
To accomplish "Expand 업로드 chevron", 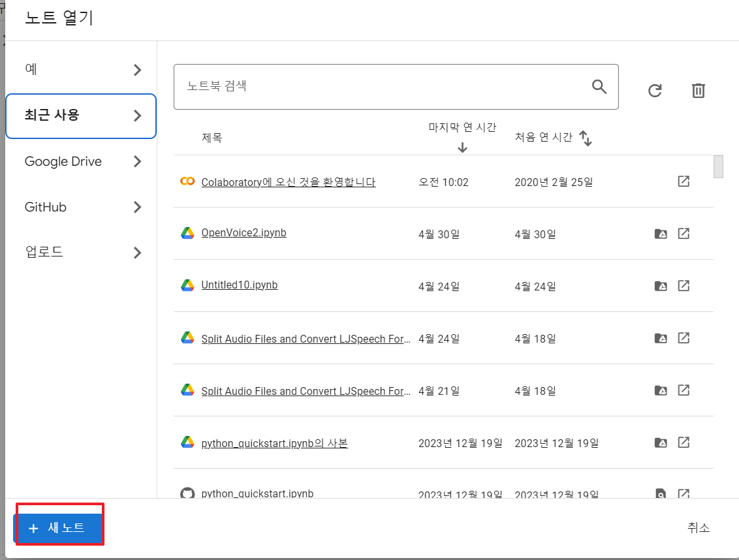I will click(x=137, y=253).
